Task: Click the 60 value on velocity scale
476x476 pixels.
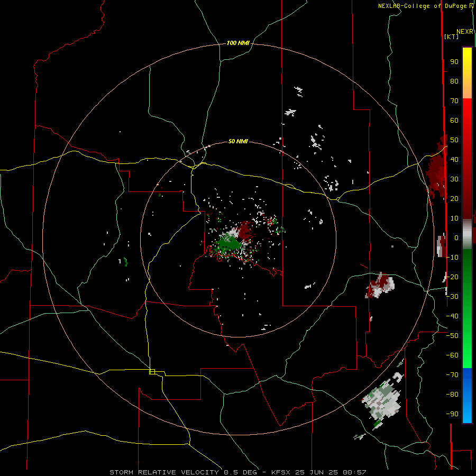Action: click(454, 120)
